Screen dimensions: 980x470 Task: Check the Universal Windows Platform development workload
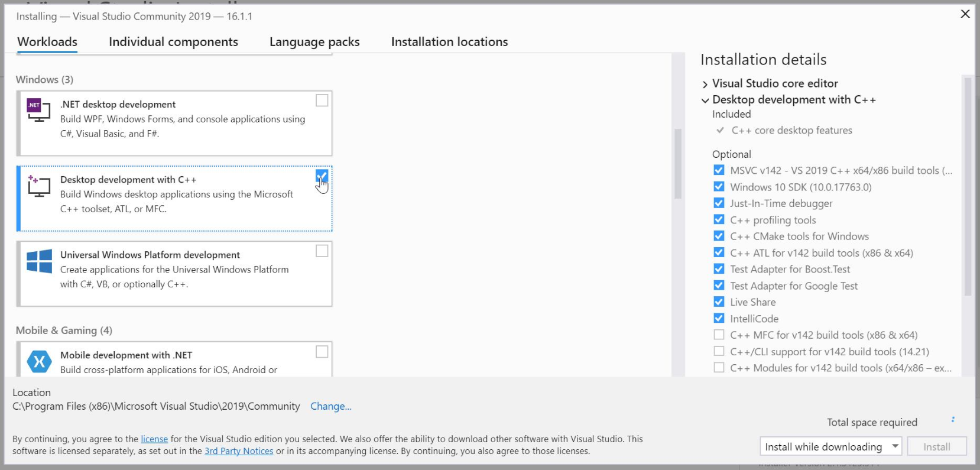pos(322,251)
